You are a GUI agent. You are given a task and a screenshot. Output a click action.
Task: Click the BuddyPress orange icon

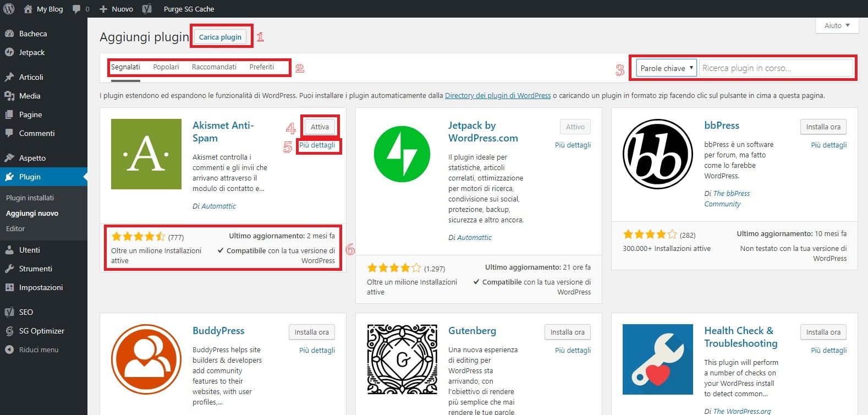click(x=146, y=359)
